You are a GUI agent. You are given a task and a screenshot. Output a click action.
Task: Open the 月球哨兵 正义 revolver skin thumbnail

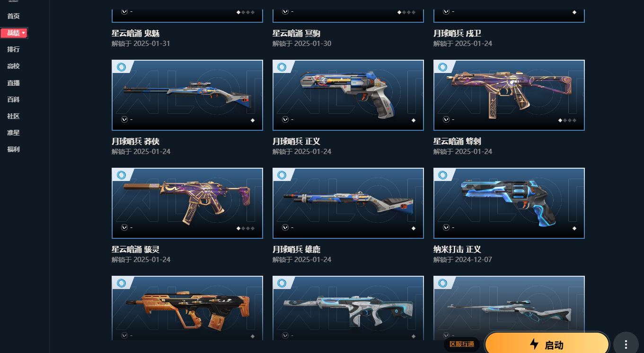[x=348, y=95]
